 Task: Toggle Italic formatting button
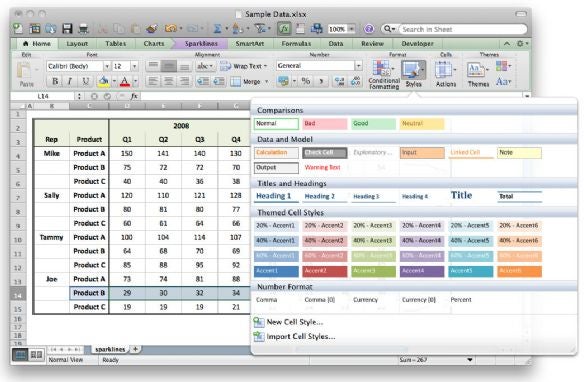70,81
